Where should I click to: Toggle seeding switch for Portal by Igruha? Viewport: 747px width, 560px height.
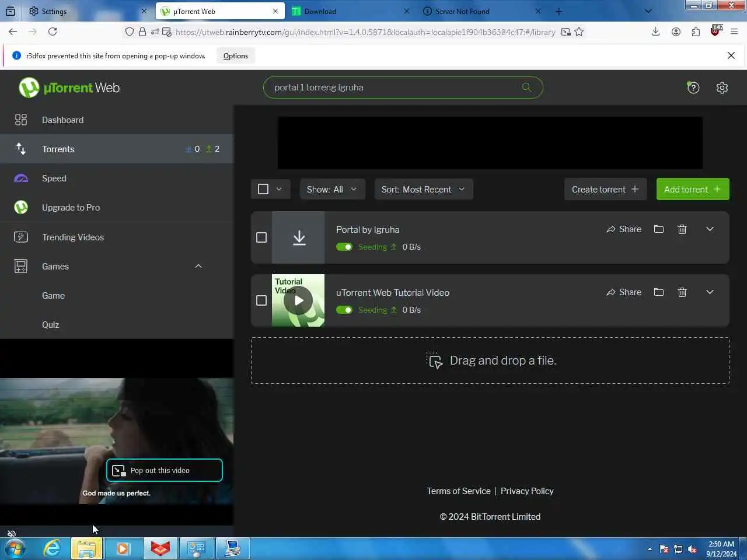point(344,247)
